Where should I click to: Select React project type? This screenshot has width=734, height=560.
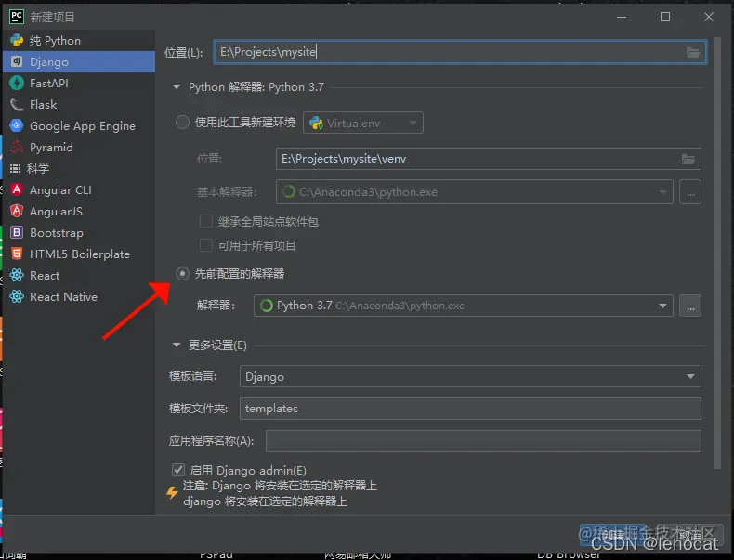coord(79,275)
